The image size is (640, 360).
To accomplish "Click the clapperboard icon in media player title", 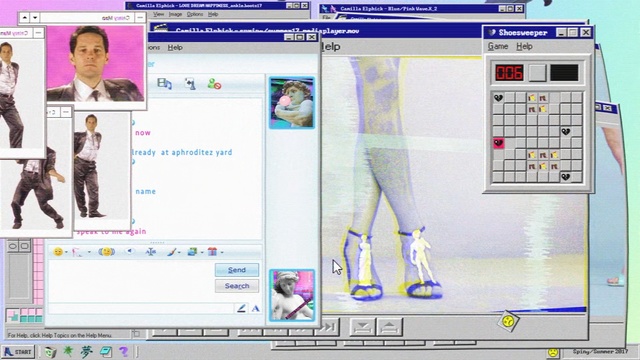I will pos(160,28).
